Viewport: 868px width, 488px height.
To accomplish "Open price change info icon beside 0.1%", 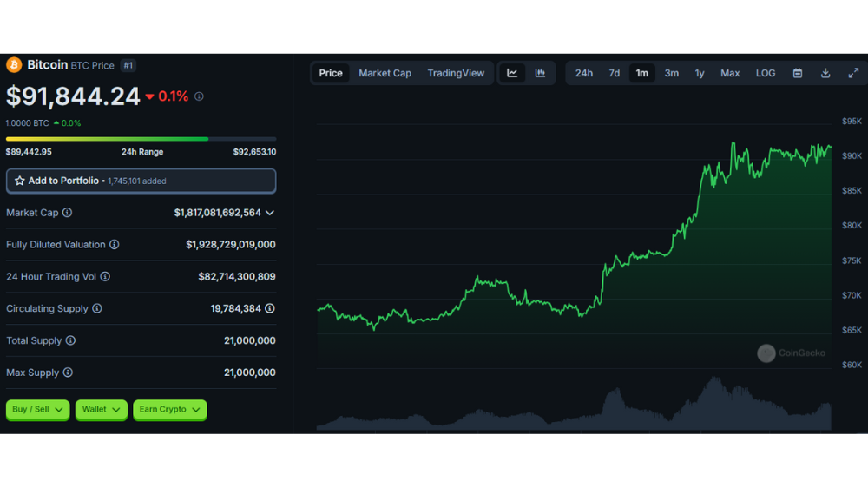I will pyautogui.click(x=199, y=96).
